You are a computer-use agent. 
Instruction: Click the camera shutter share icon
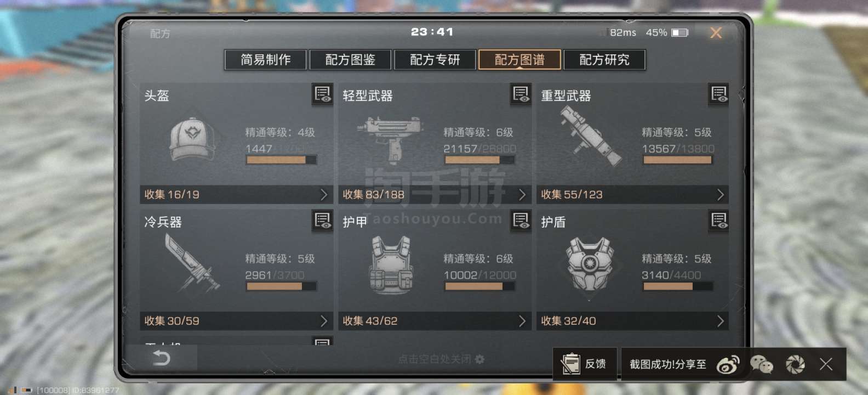pos(795,364)
